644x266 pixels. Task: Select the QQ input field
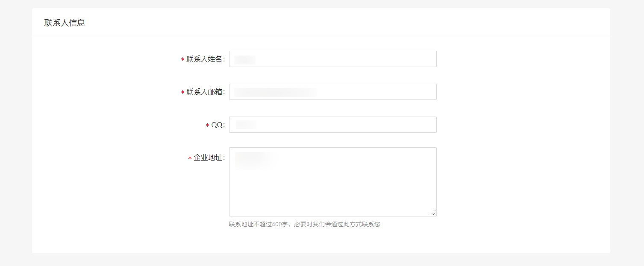332,125
